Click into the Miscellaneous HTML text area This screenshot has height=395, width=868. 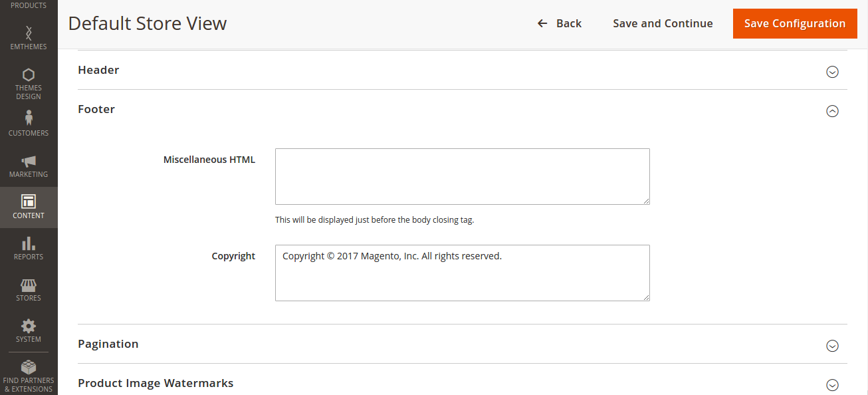click(x=462, y=176)
